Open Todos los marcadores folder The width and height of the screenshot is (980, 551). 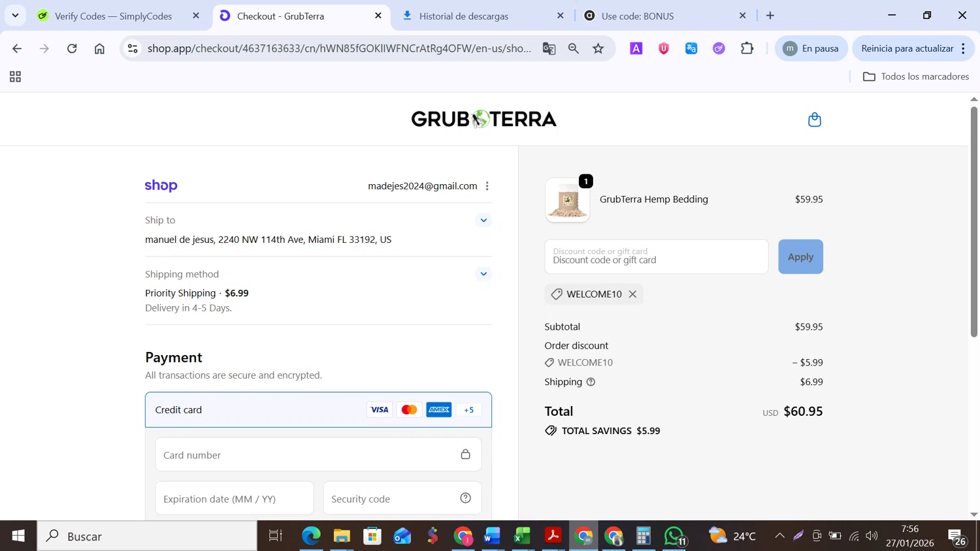[x=916, y=77]
